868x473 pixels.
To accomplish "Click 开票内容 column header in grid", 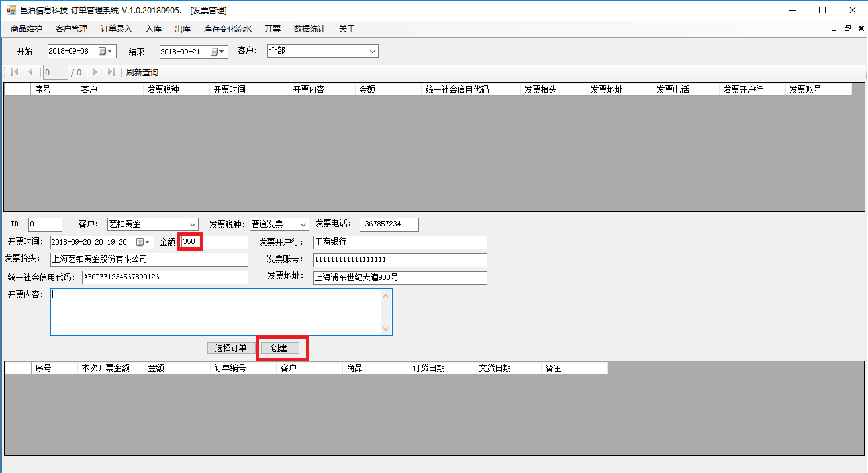I will 322,89.
